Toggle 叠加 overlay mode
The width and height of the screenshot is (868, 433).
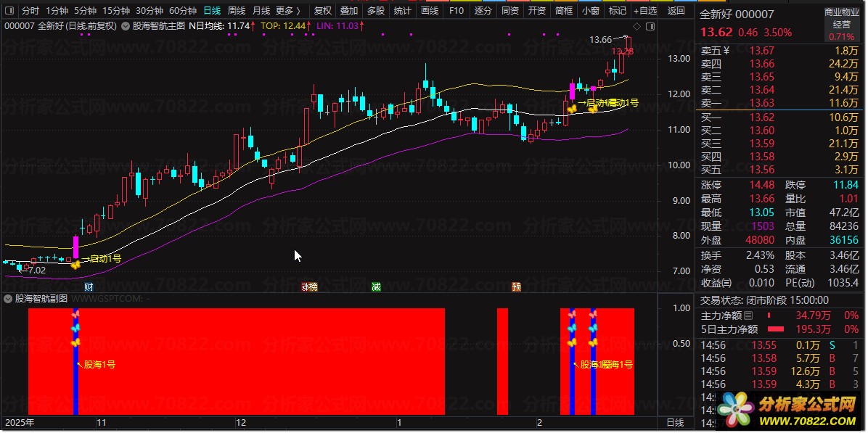click(x=349, y=10)
